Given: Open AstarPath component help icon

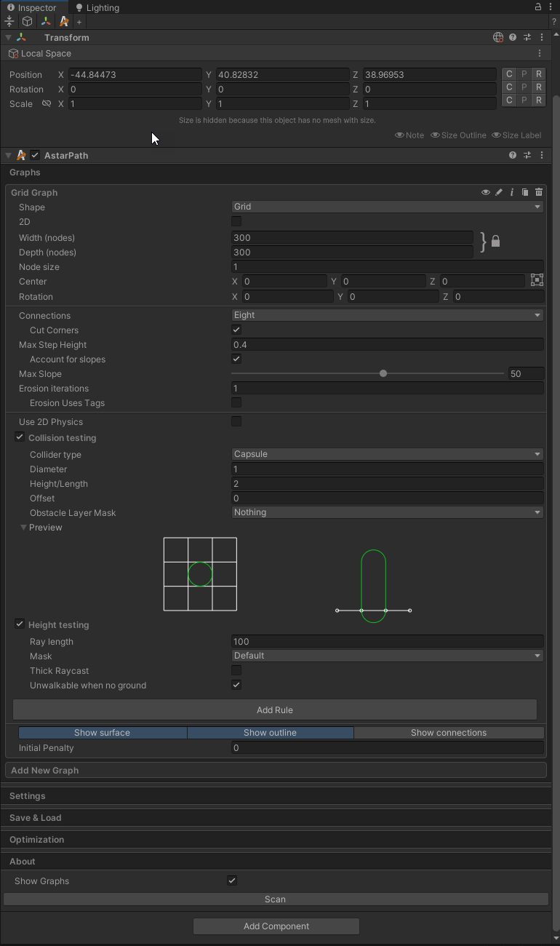Looking at the screenshot, I should [x=513, y=155].
